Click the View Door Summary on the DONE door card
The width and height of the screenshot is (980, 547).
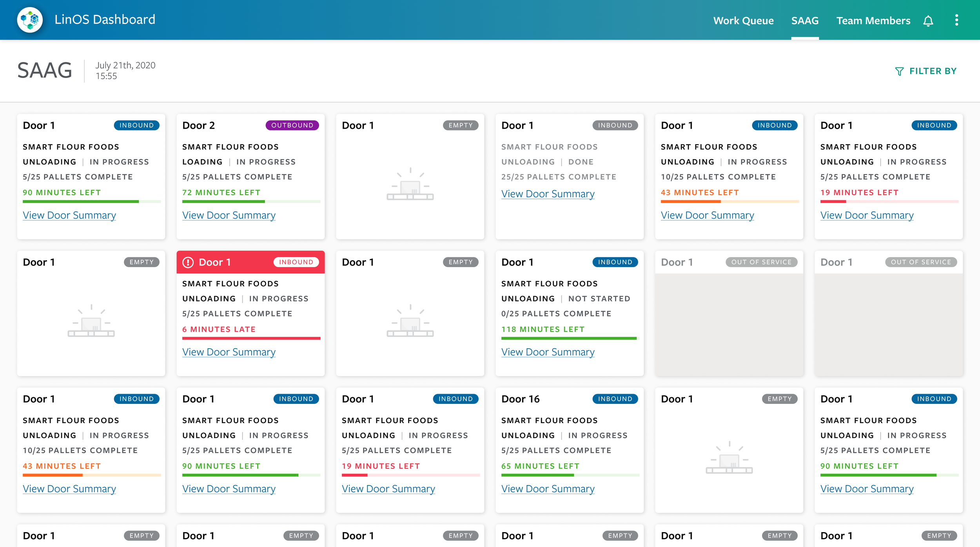548,194
